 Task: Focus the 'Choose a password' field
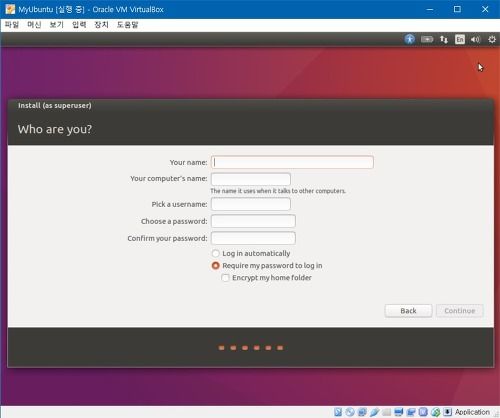253,221
